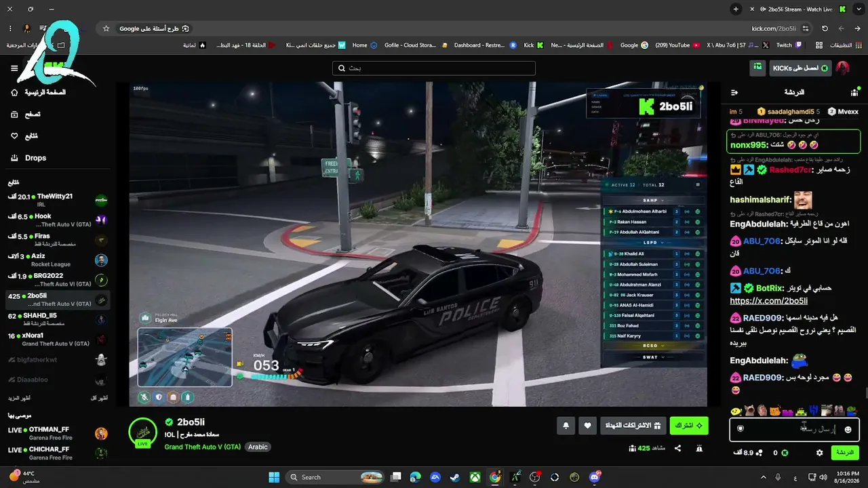
Task: Click the share icon below the stream
Action: 677,448
